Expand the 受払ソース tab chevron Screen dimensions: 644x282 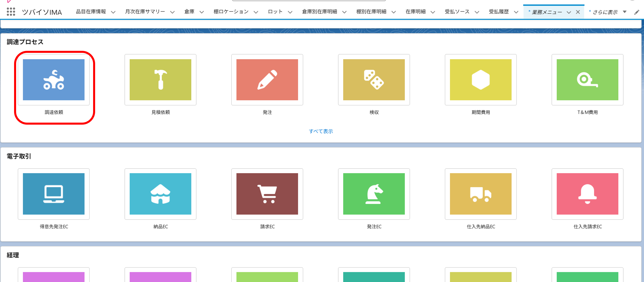click(x=477, y=12)
